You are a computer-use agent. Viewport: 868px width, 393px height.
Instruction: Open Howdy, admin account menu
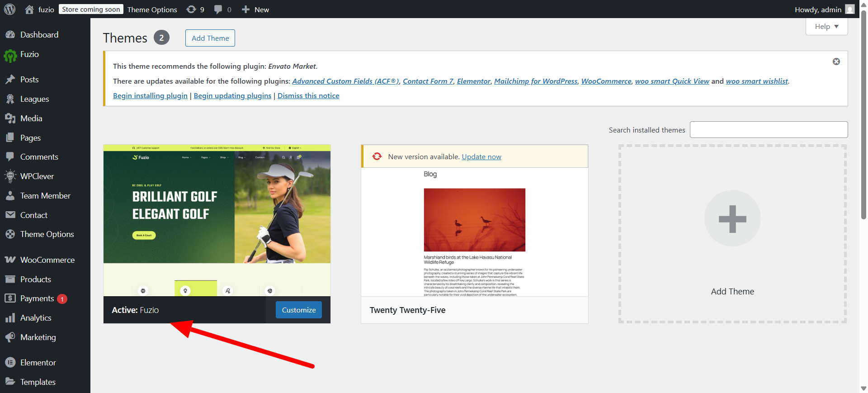click(x=818, y=9)
